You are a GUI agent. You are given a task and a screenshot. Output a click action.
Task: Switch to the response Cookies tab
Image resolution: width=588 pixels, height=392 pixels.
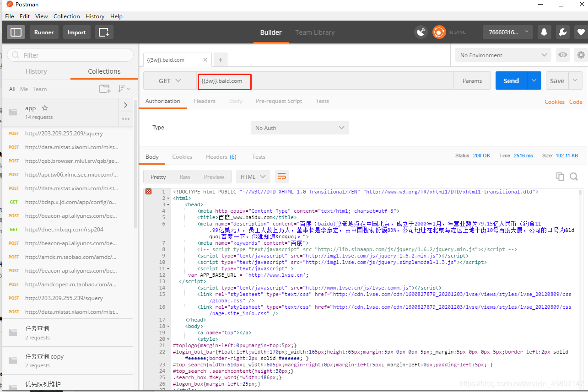coord(182,156)
